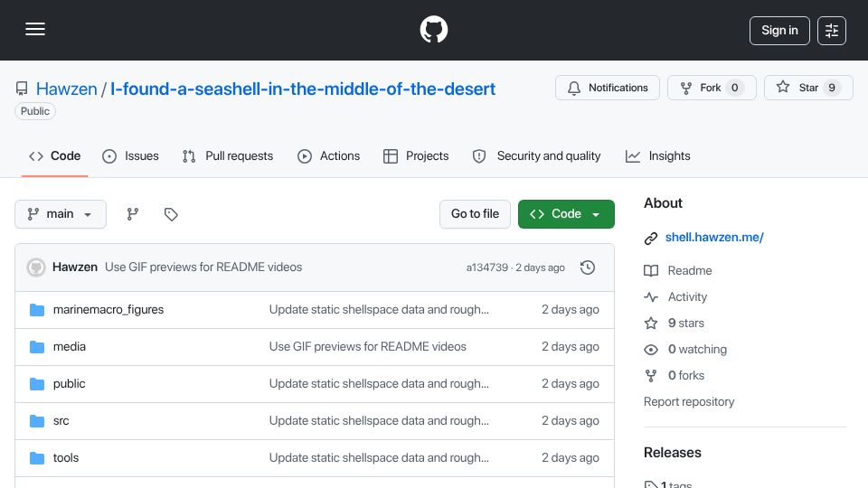Image resolution: width=868 pixels, height=488 pixels.
Task: Open the commit message in the src row
Action: (379, 421)
